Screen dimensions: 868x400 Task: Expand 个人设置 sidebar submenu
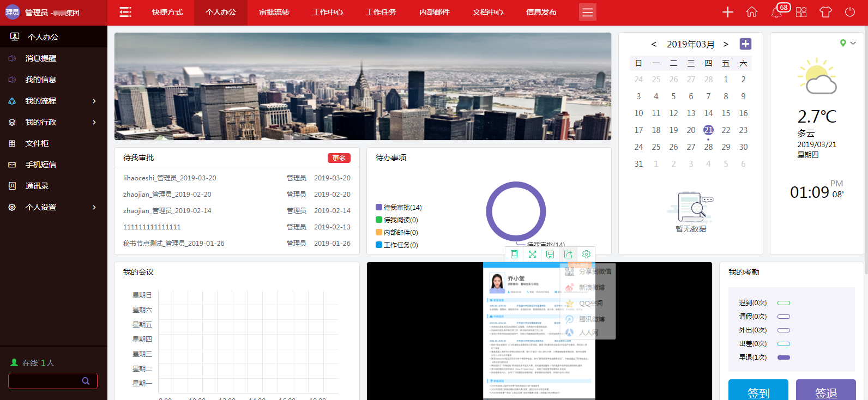[53, 207]
